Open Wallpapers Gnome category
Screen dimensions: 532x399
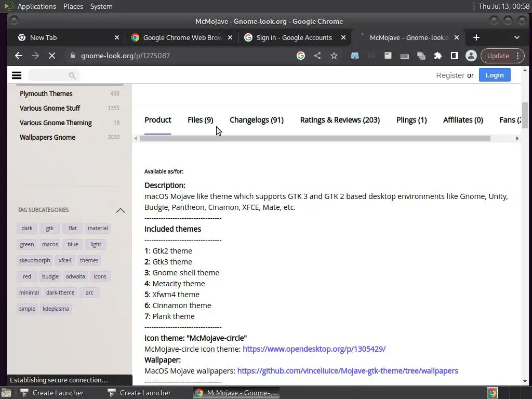click(x=47, y=137)
